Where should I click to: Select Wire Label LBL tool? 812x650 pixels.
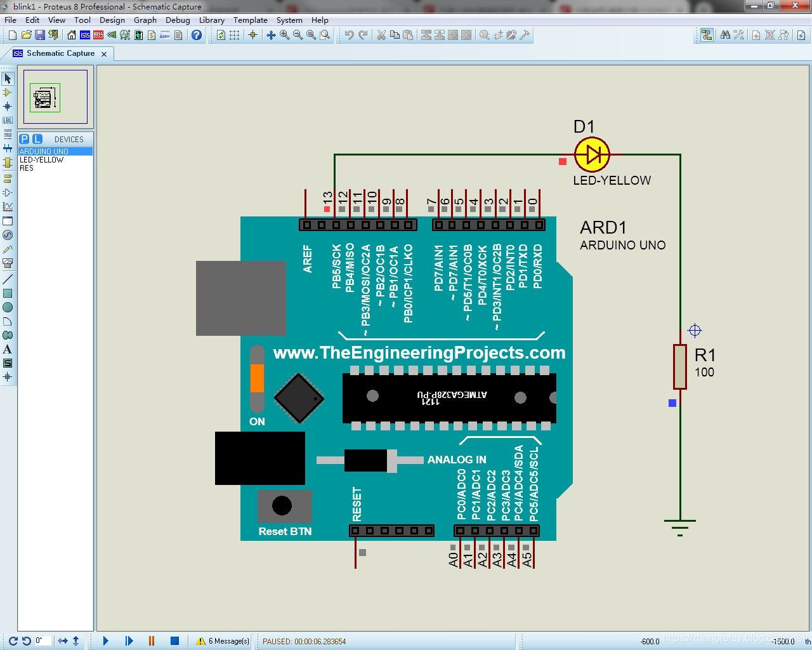[x=8, y=121]
